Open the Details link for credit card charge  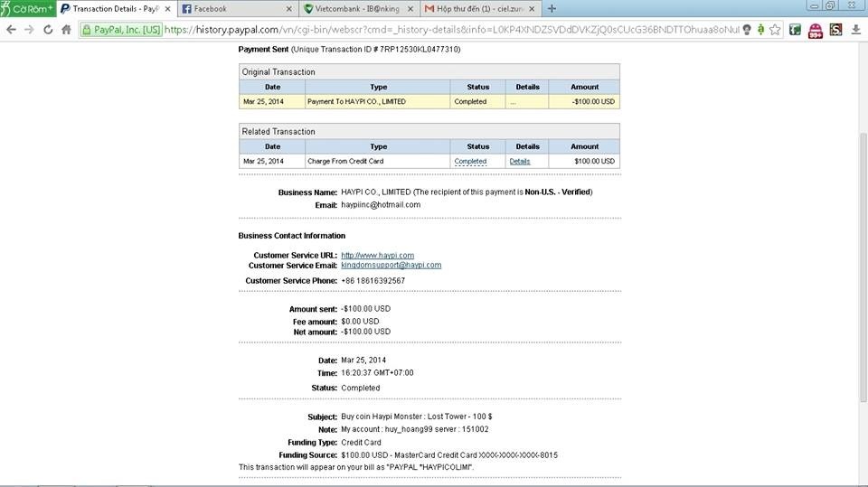pos(520,161)
